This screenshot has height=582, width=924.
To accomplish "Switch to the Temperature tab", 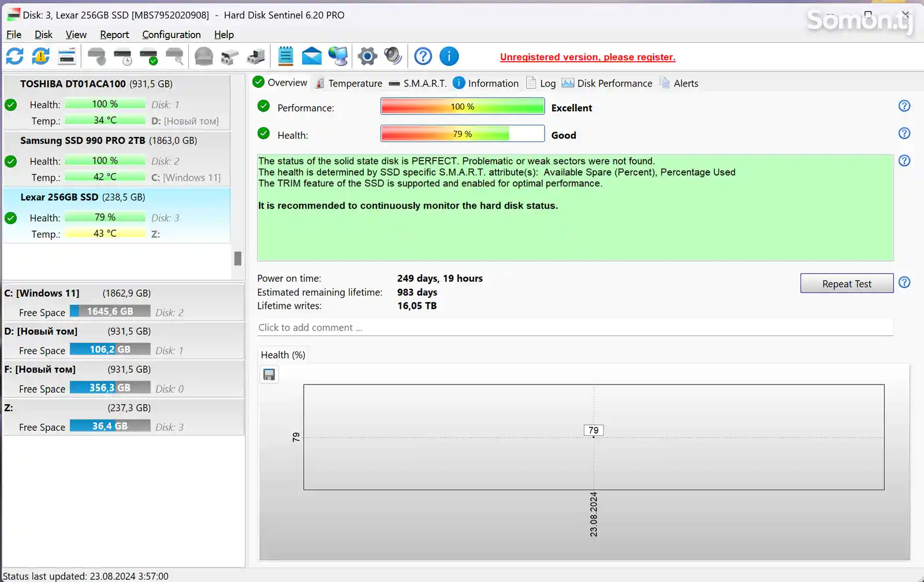I will pos(349,83).
